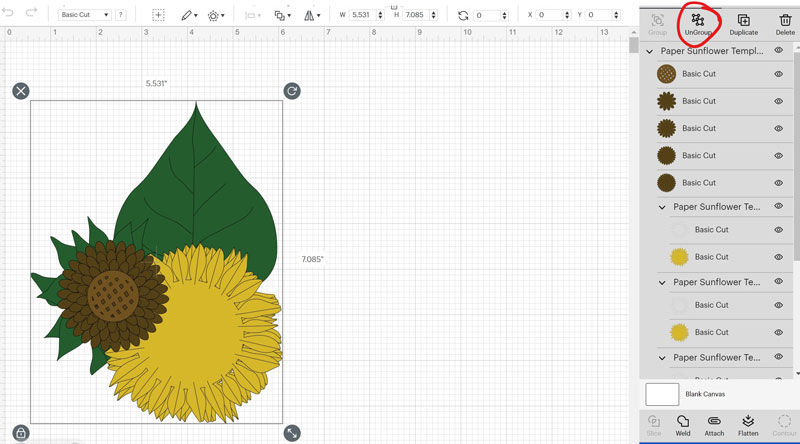The height and width of the screenshot is (444, 800).
Task: Open the Flip tool dropdown
Action: pyautogui.click(x=312, y=15)
